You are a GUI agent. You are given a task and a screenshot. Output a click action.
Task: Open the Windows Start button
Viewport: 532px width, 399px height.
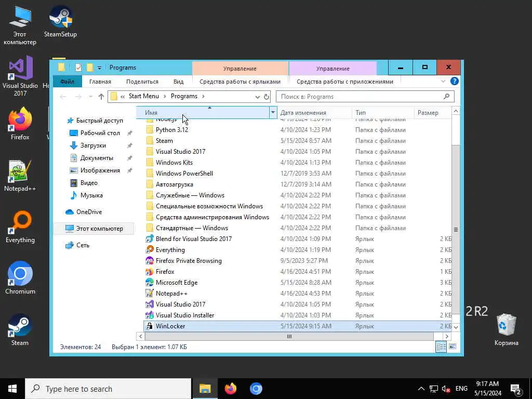[x=12, y=389]
